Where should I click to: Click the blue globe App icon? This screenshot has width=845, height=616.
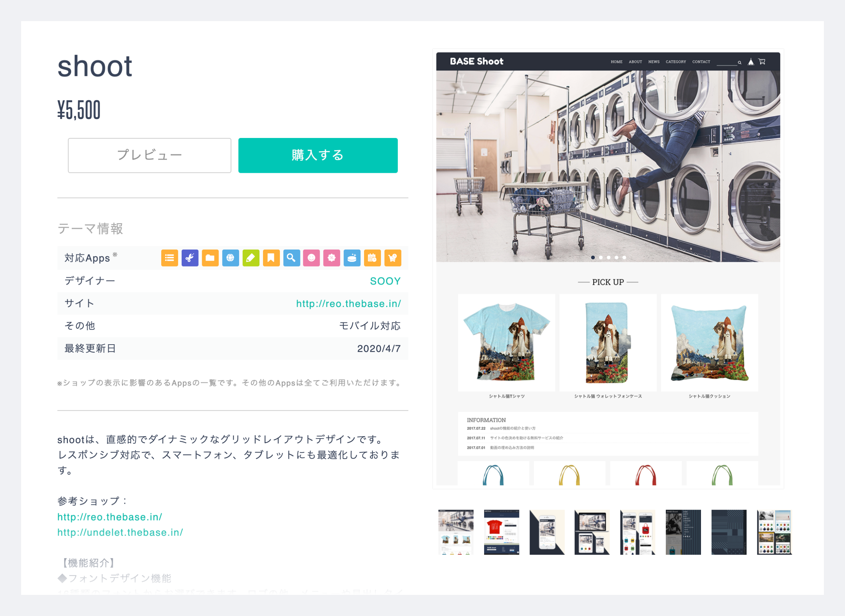click(x=231, y=258)
